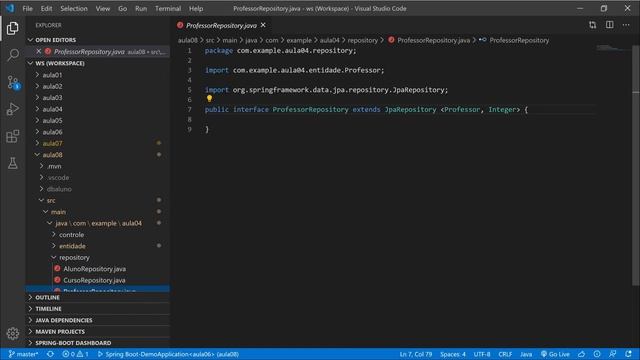Open the Run menu
The image size is (640, 360).
(x=141, y=8)
